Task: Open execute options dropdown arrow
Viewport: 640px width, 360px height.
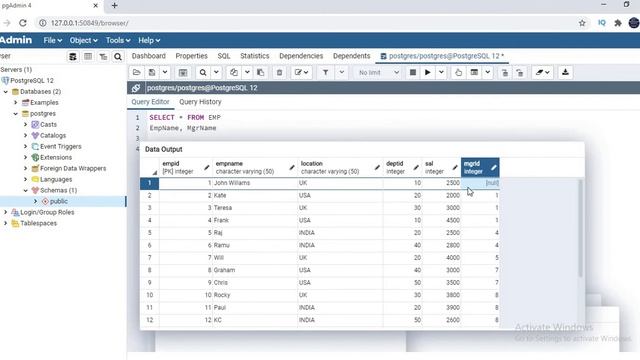Action: click(x=441, y=73)
